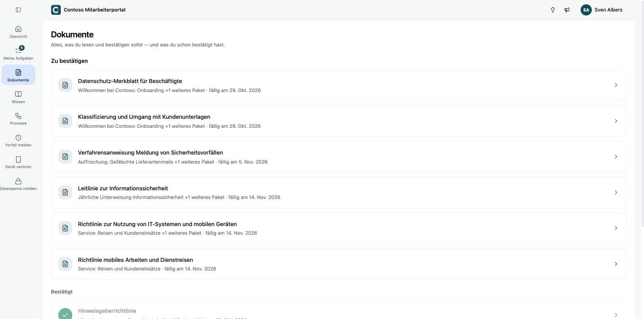
Task: Open Richtlinie zur Nutzung von IT-Systemen
Action: 339,228
